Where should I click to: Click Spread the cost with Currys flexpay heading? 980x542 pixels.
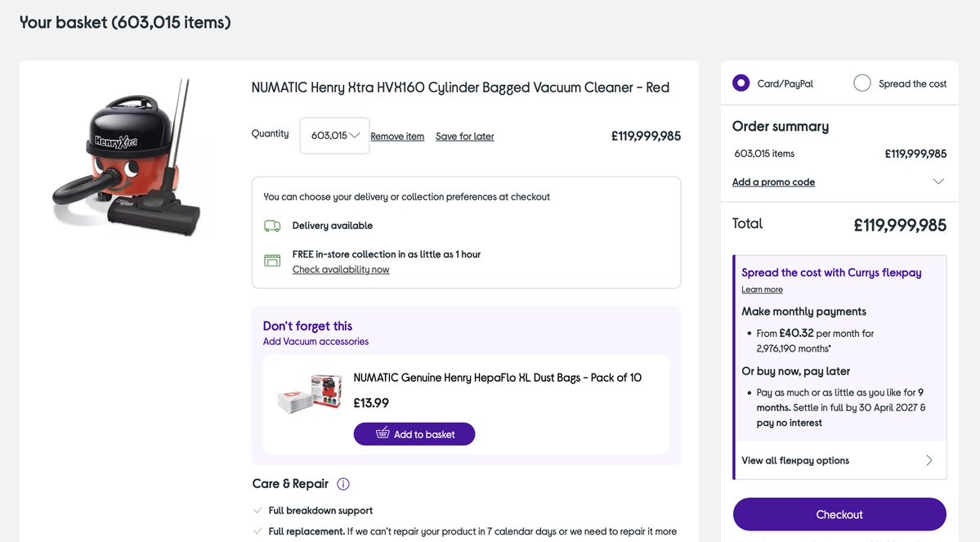click(831, 272)
